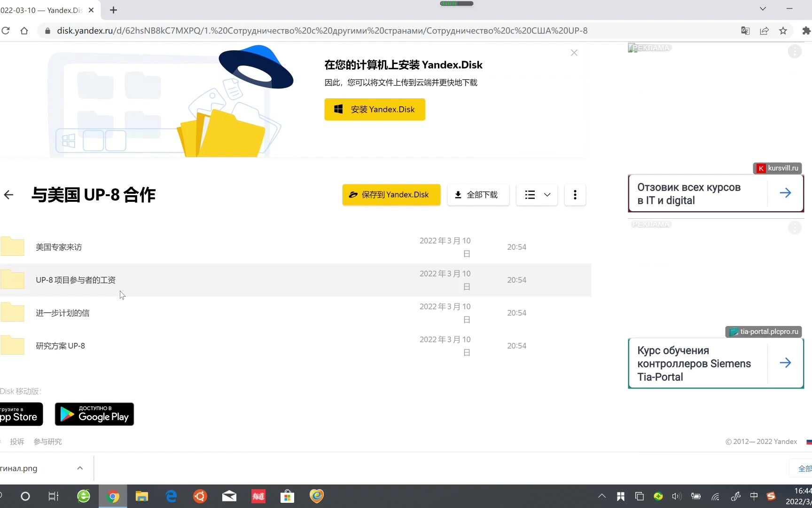812x508 pixels.
Task: Close the Yandex.Disk browser tab
Action: tap(91, 10)
